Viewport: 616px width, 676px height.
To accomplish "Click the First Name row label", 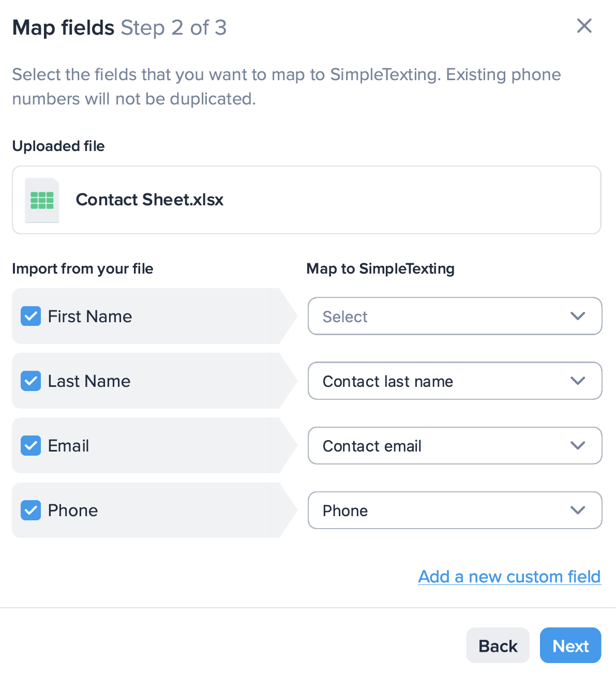I will click(x=89, y=316).
